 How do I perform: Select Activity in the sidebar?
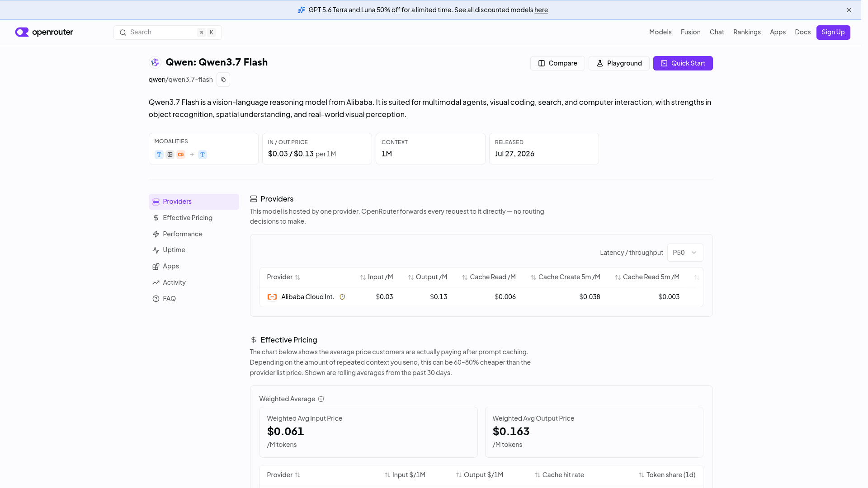pos(193,282)
